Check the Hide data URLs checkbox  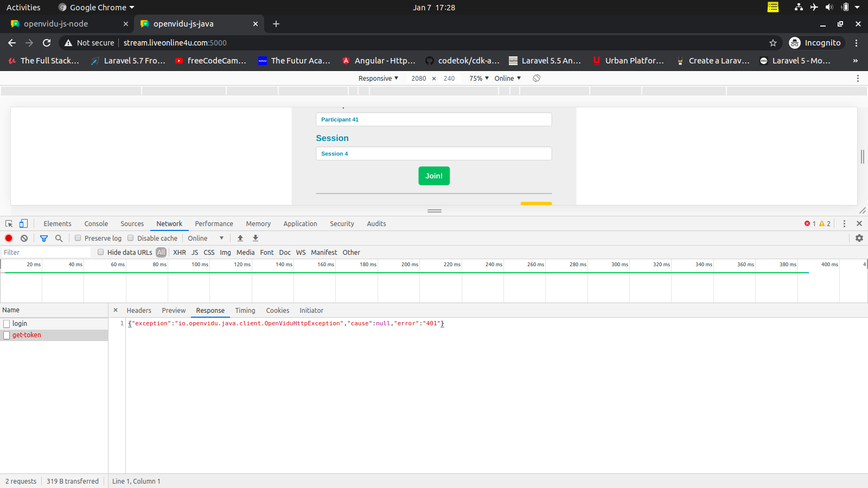click(x=101, y=252)
